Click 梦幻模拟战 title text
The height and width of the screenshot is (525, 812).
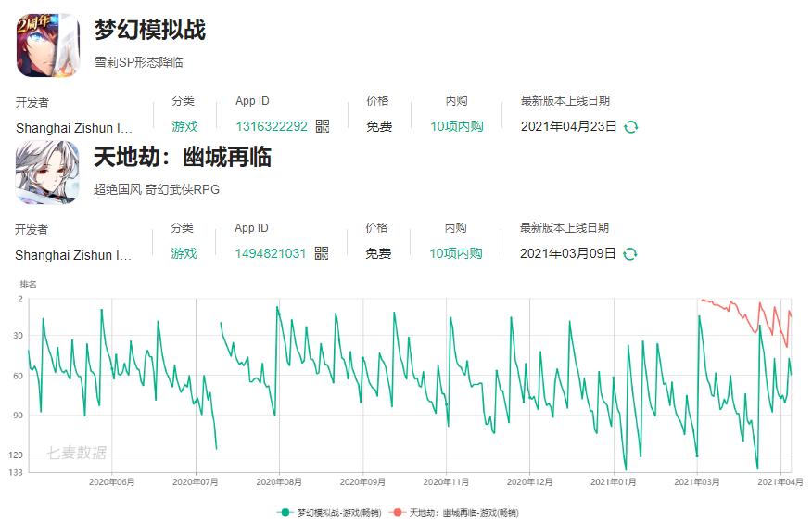click(150, 29)
